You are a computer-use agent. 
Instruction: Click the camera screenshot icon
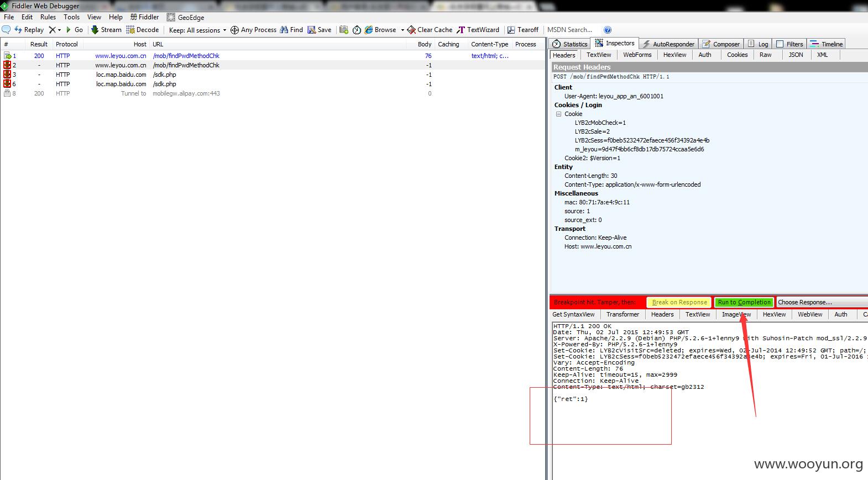coord(344,30)
